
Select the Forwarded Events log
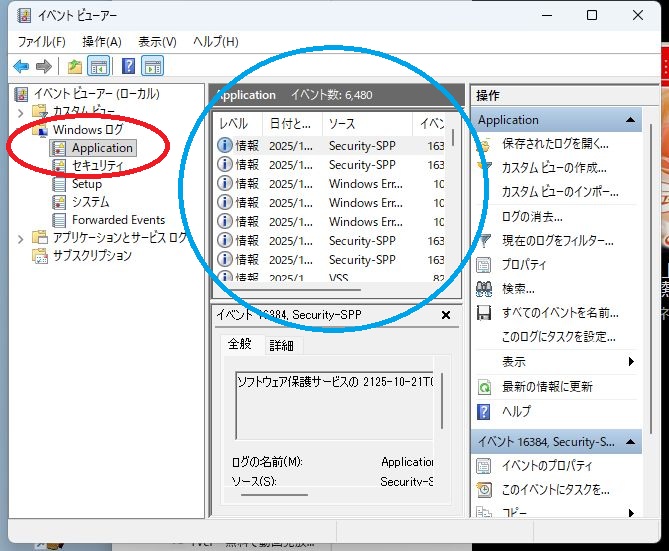tap(118, 220)
